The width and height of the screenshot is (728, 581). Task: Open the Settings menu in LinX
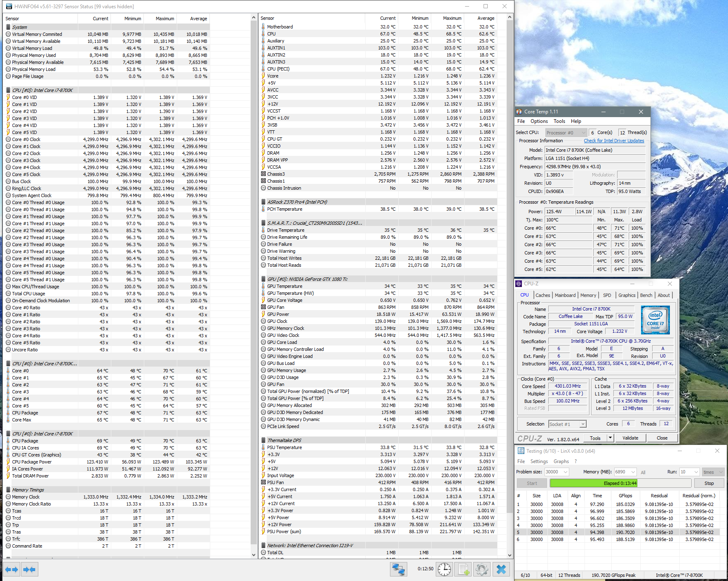[x=539, y=461]
